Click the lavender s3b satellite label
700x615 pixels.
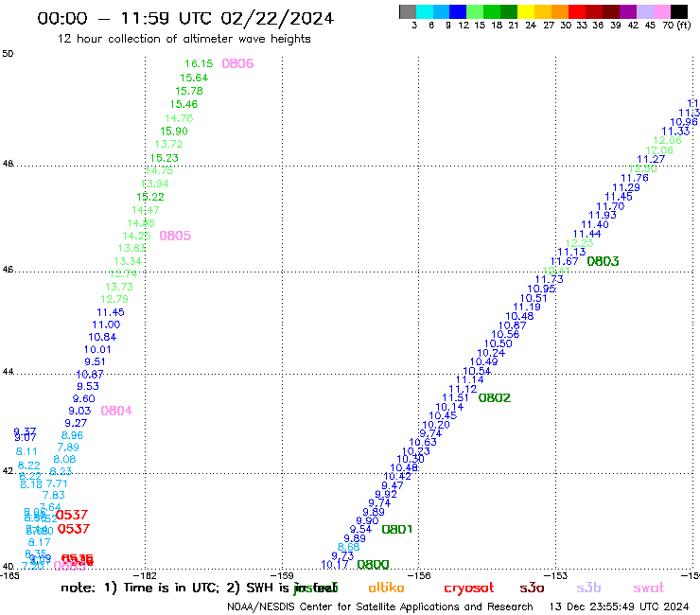(x=588, y=589)
